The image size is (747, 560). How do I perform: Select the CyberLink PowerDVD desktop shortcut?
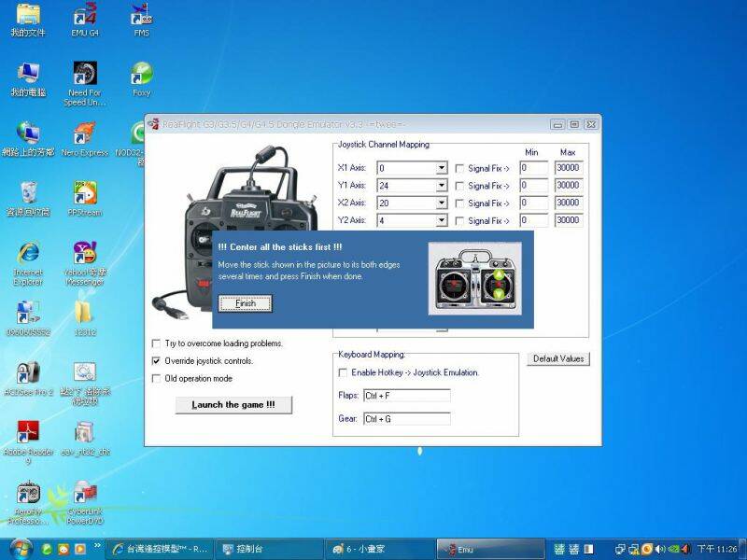(x=85, y=503)
